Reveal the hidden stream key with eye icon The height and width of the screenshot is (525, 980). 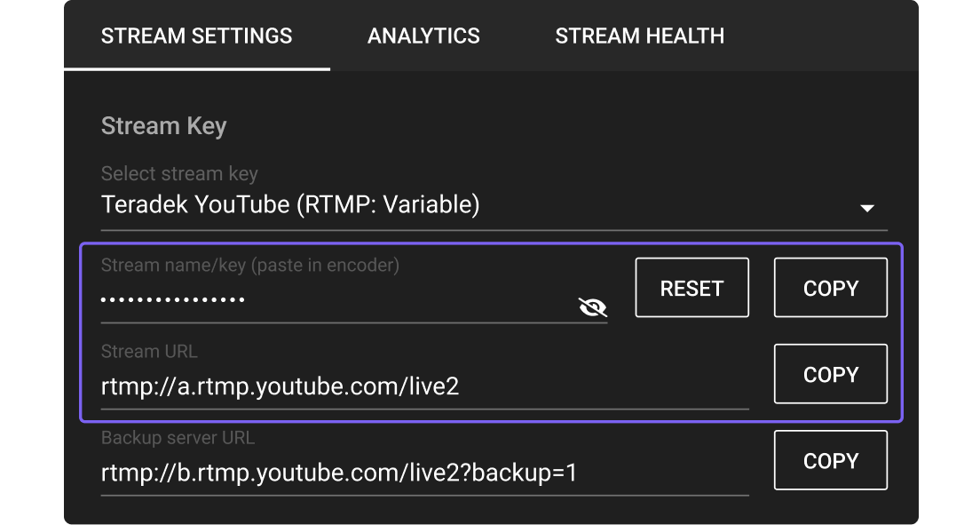coord(592,307)
